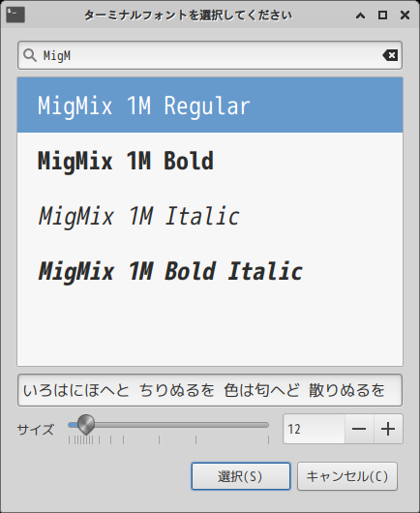Decrease the font size with the minus button
Image resolution: width=420 pixels, height=513 pixels.
click(359, 429)
